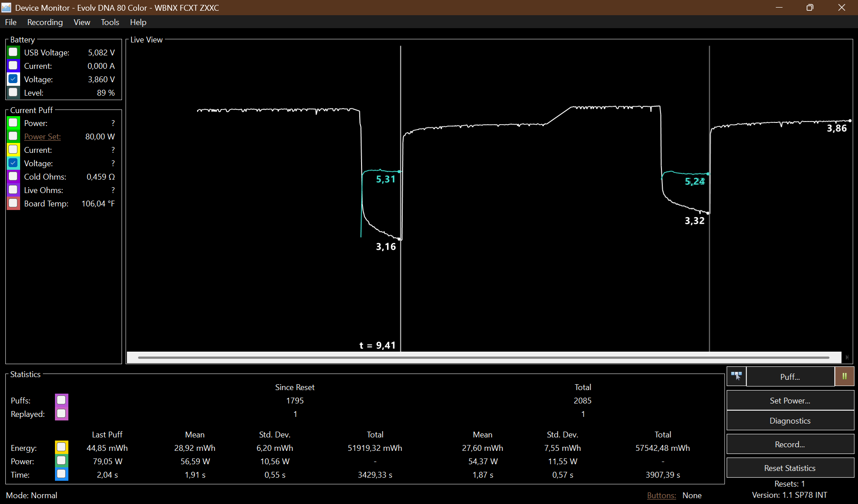The width and height of the screenshot is (858, 504).
Task: Toggle the Board Temp checkbox
Action: click(x=13, y=203)
